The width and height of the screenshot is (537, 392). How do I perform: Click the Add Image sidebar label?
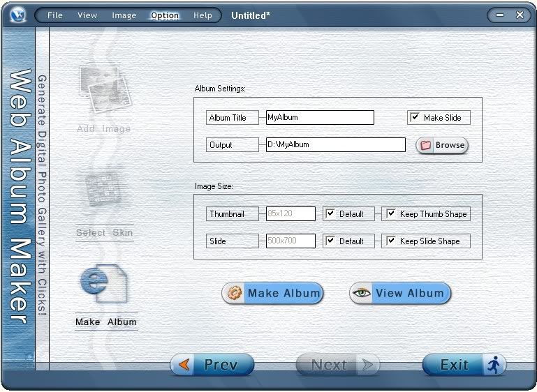(104, 128)
